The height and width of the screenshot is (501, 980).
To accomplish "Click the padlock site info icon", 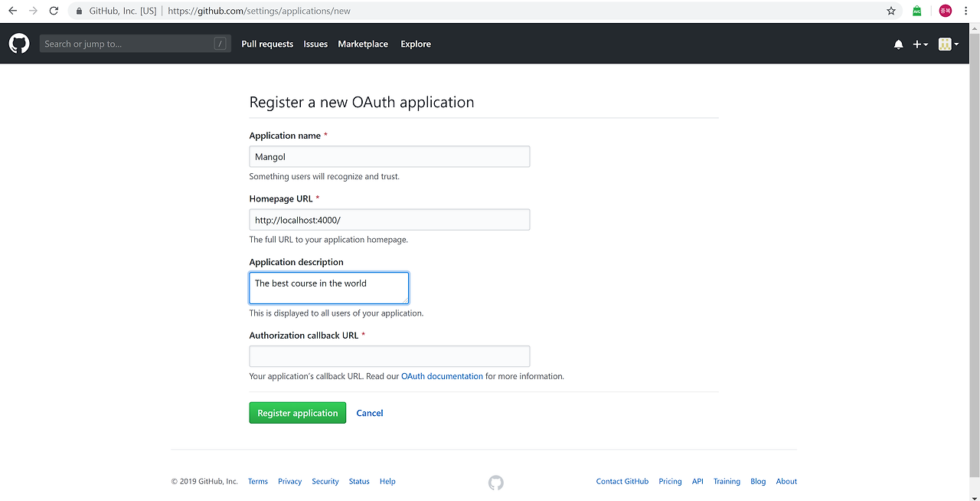I will coord(79,11).
